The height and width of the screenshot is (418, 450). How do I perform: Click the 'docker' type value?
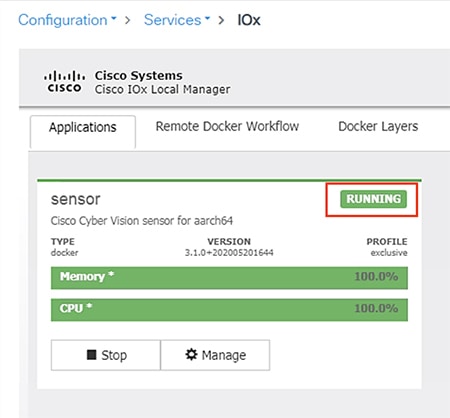click(x=64, y=253)
